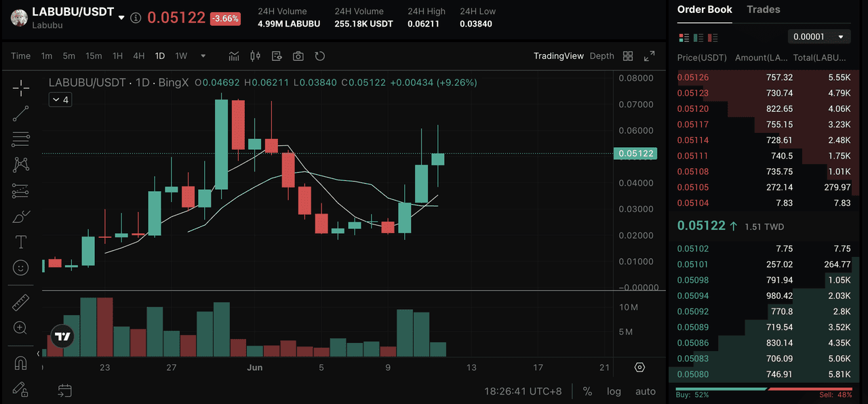Open the chart indicators panel

pyautogui.click(x=234, y=56)
